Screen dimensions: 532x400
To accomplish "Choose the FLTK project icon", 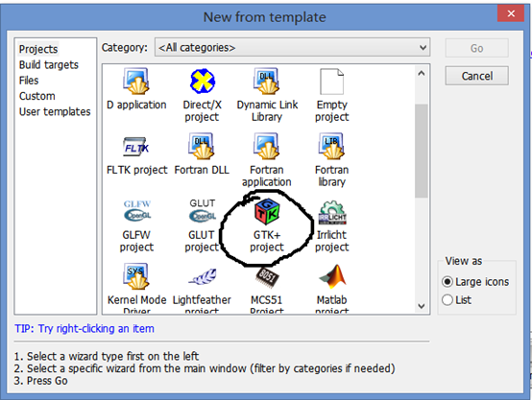I will coord(136,147).
